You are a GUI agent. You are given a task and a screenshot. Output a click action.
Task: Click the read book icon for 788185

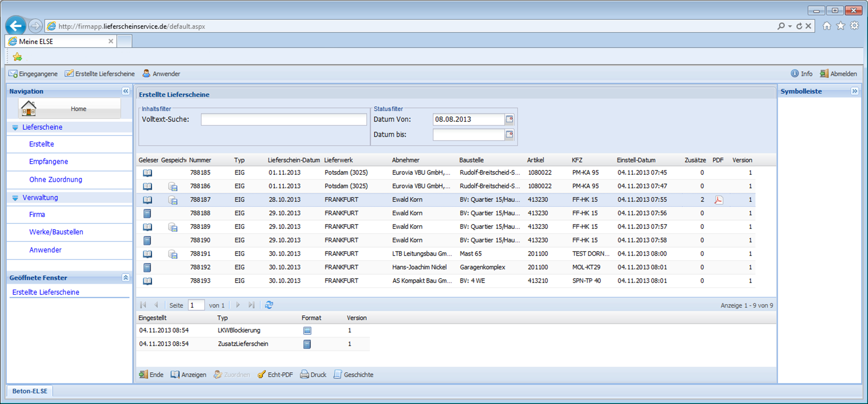147,173
